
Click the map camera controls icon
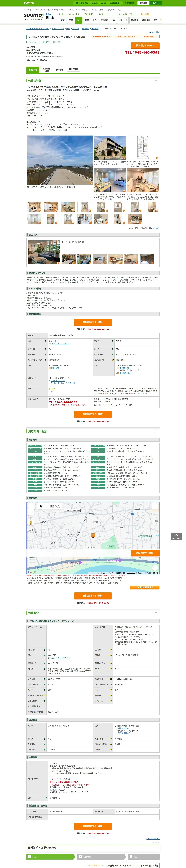(x=155, y=568)
